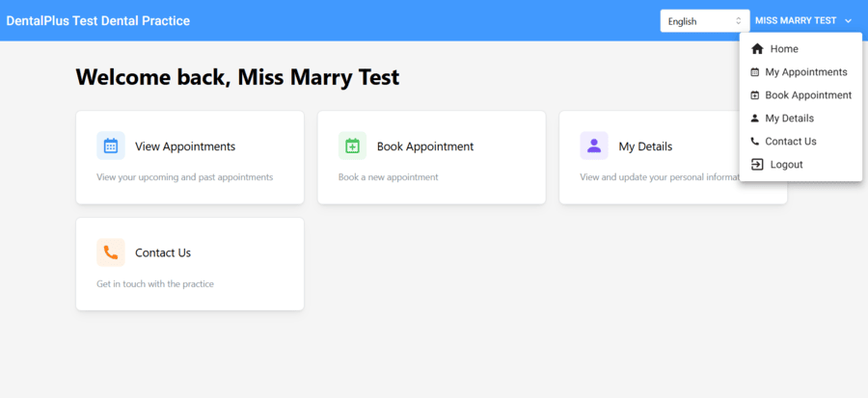This screenshot has height=398, width=868.
Task: Click the chevron next to the user name
Action: [x=849, y=21]
